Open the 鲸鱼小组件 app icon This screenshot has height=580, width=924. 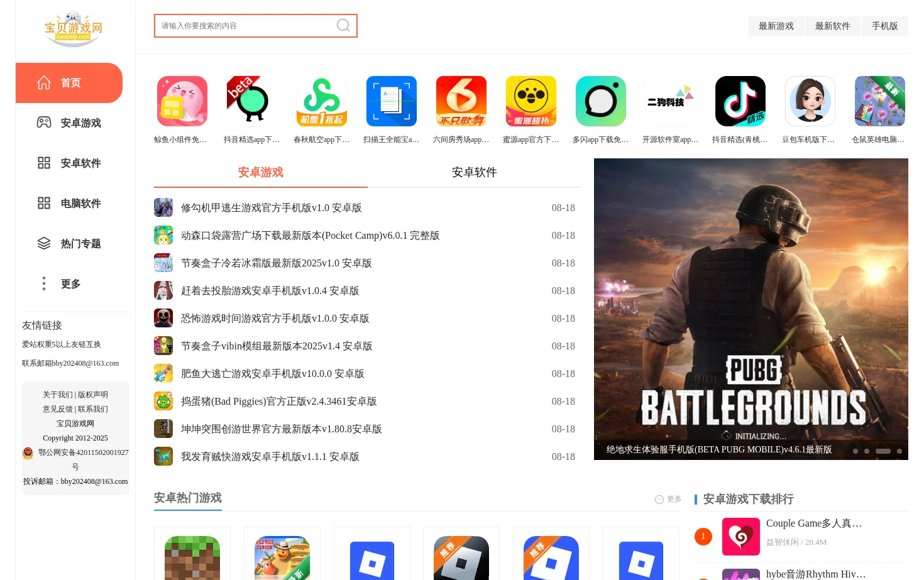click(x=182, y=101)
